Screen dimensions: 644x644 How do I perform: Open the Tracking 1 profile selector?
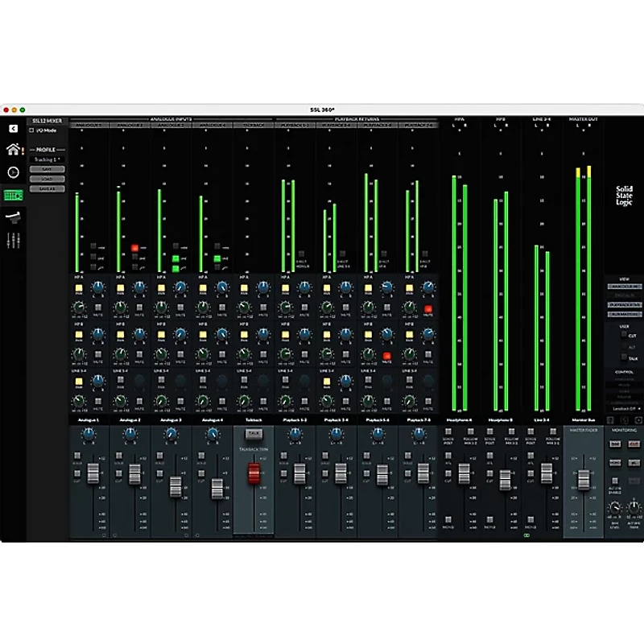click(x=47, y=159)
